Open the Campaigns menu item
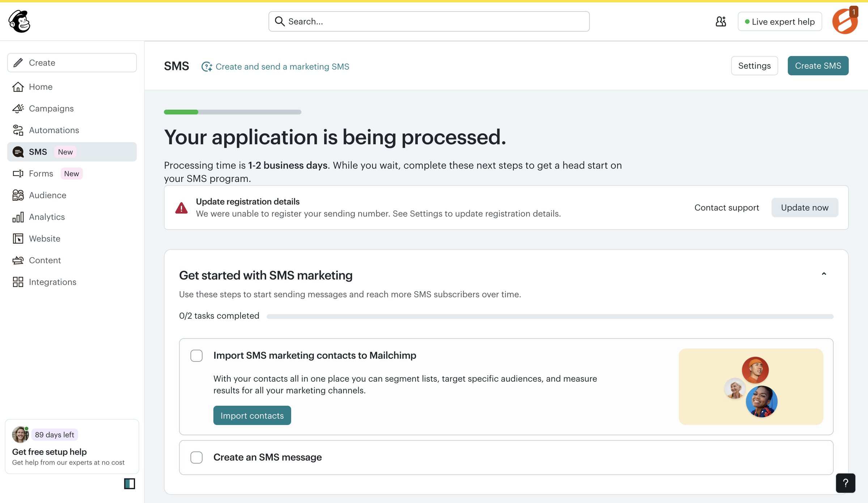Viewport: 868px width, 503px height. (x=72, y=108)
